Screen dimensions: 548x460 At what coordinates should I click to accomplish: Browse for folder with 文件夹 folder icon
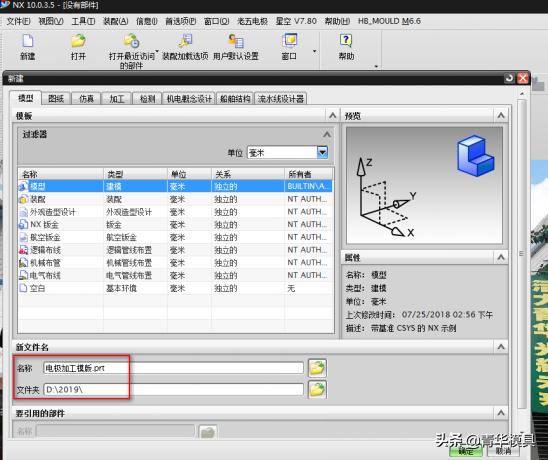pyautogui.click(x=317, y=389)
